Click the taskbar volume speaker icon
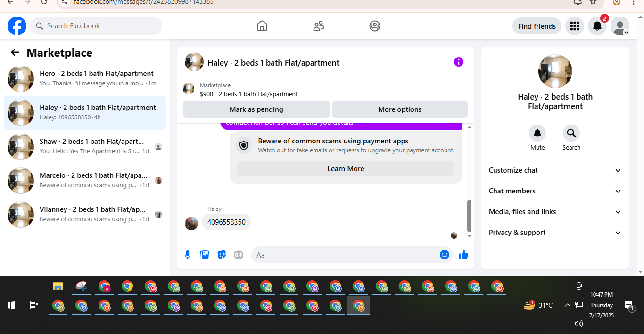Screen dimensions: 644x334 [x=579, y=324]
